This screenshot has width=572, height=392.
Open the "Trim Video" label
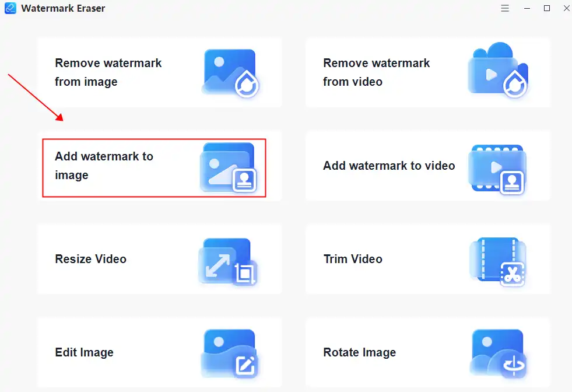[353, 259]
